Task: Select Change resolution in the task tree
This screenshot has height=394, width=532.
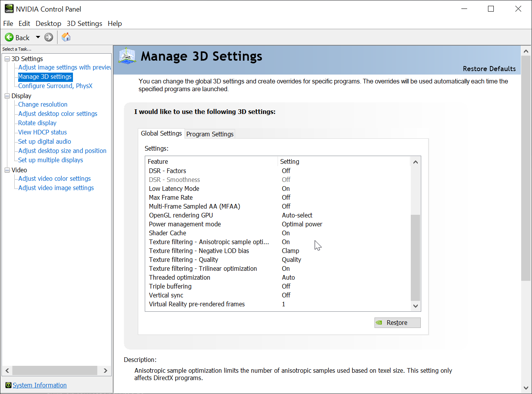Action: pyautogui.click(x=43, y=104)
